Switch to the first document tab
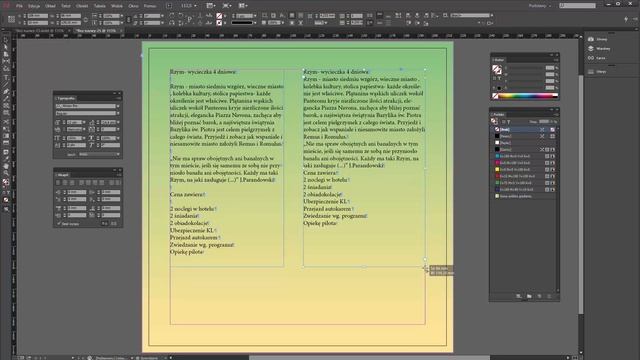 click(39, 31)
